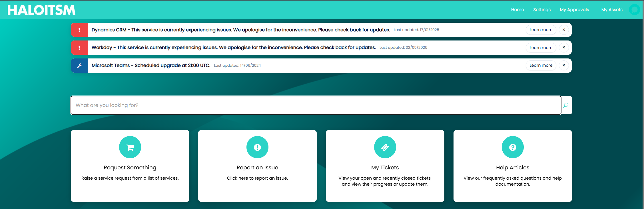Navigate to My Assets

[612, 10]
